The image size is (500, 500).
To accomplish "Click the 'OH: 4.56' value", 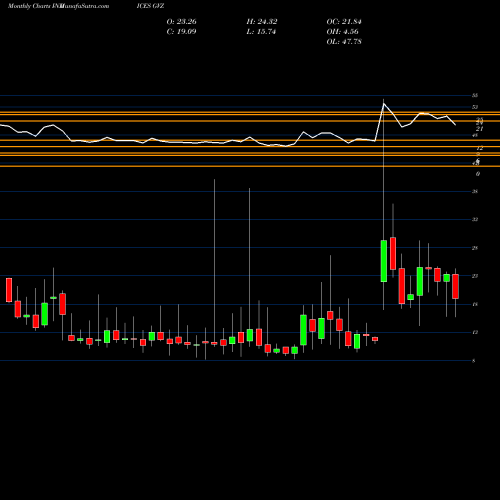I will pos(342,32).
